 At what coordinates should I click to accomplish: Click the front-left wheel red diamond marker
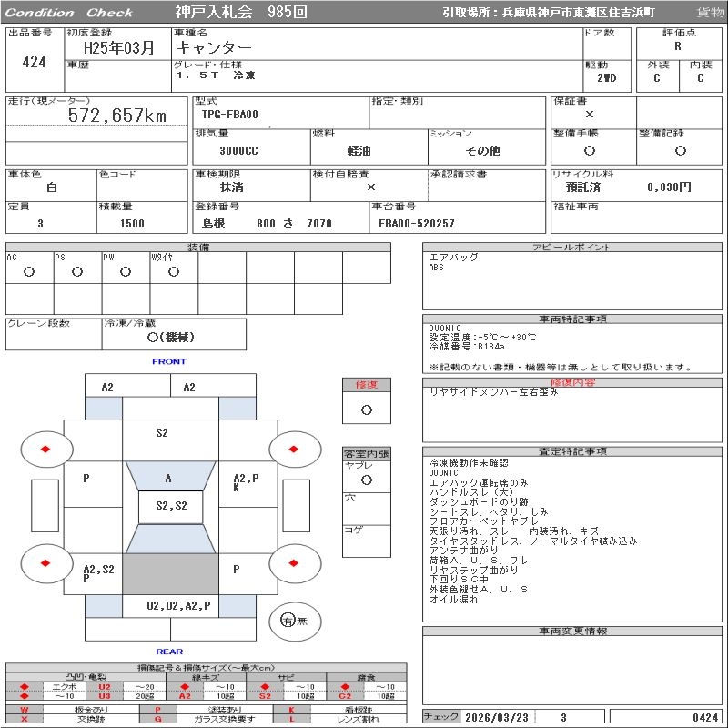click(45, 449)
